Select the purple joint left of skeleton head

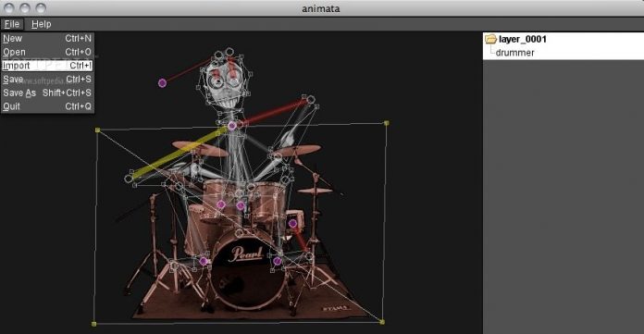click(x=162, y=83)
